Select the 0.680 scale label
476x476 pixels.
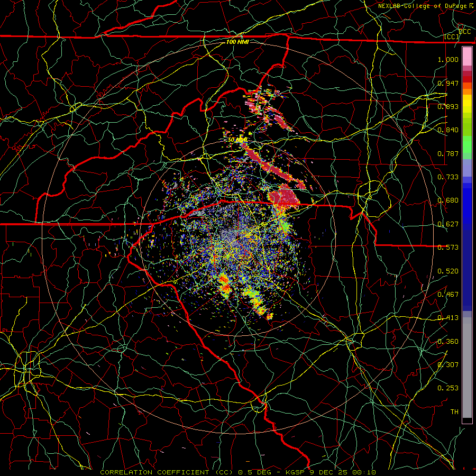point(448,200)
